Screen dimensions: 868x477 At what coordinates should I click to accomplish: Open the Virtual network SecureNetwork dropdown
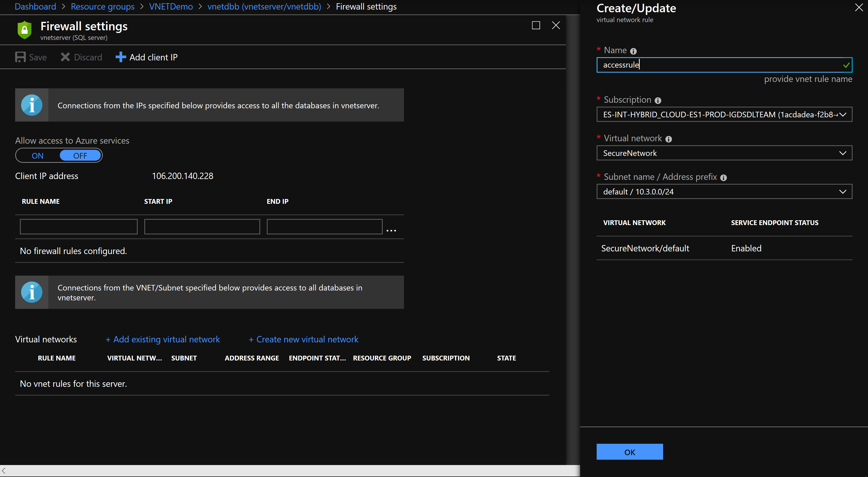pyautogui.click(x=724, y=153)
